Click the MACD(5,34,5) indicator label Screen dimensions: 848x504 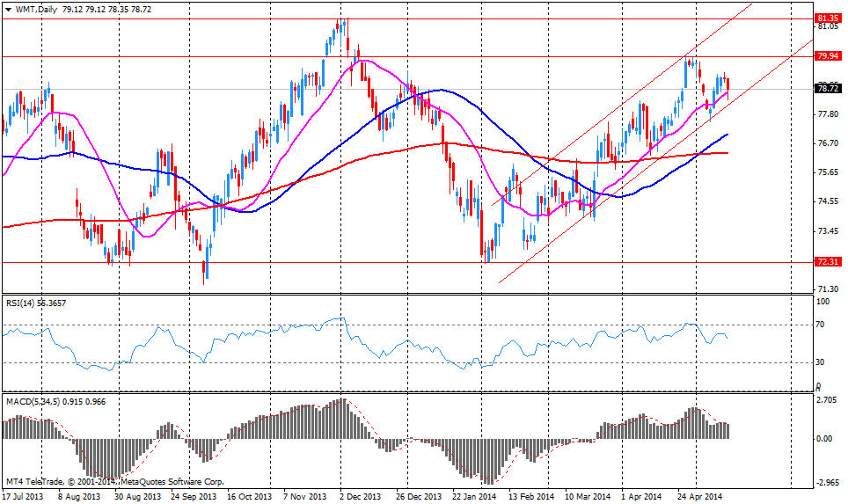tap(31, 401)
